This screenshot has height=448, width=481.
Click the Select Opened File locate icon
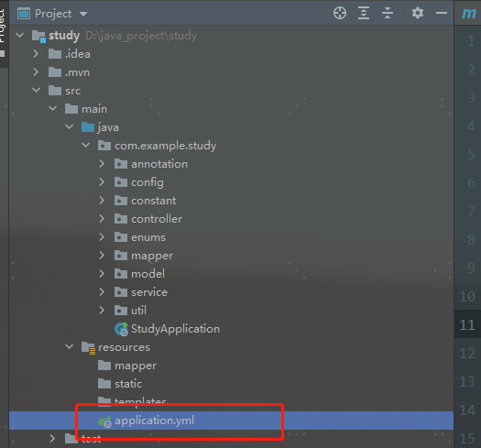coord(340,13)
